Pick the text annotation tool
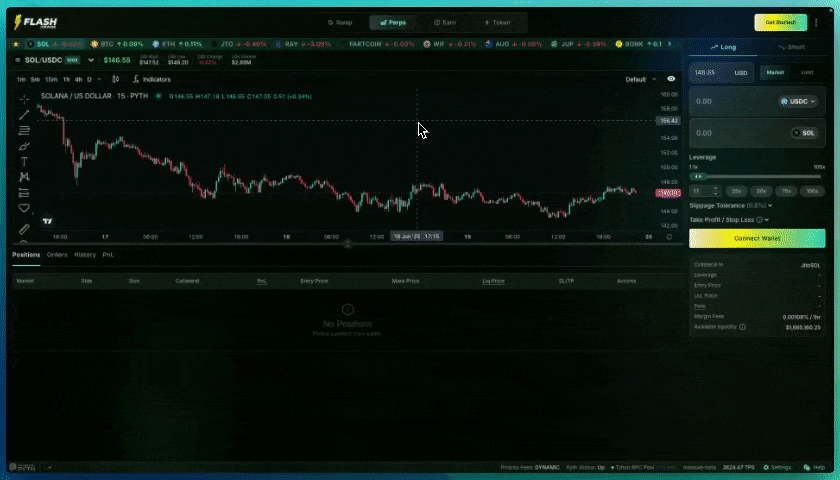 tap(25, 161)
